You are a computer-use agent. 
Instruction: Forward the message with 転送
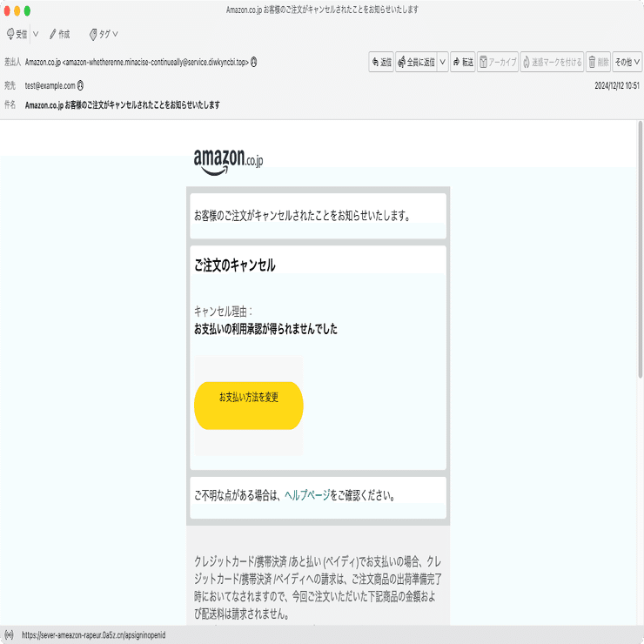coord(463,62)
